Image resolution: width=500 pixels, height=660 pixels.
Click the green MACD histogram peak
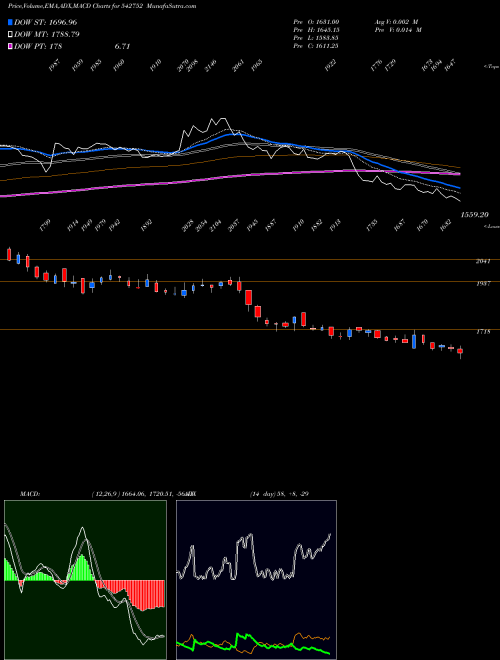[82, 567]
